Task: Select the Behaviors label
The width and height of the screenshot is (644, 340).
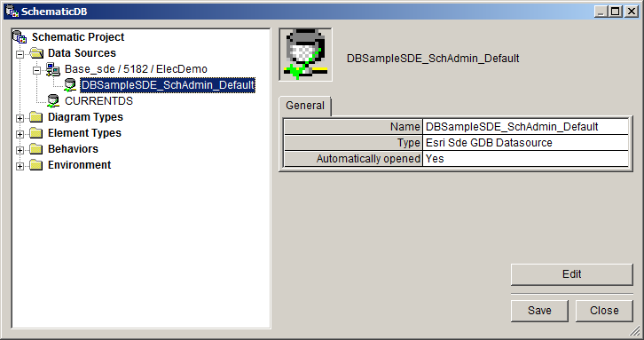Action: point(73,149)
